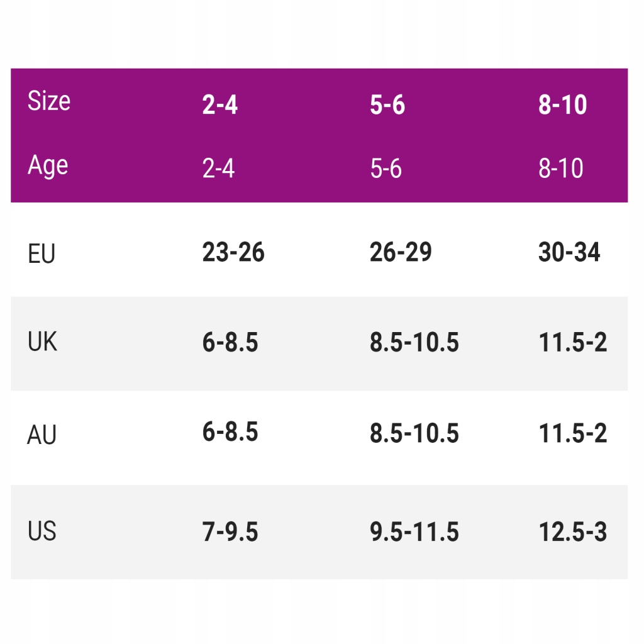Click the Age row label

point(48,165)
